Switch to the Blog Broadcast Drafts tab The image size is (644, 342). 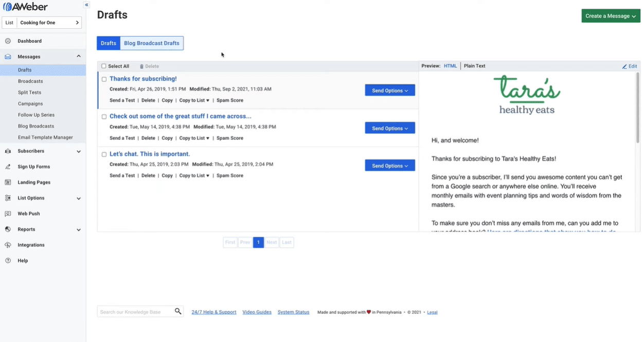(x=152, y=43)
